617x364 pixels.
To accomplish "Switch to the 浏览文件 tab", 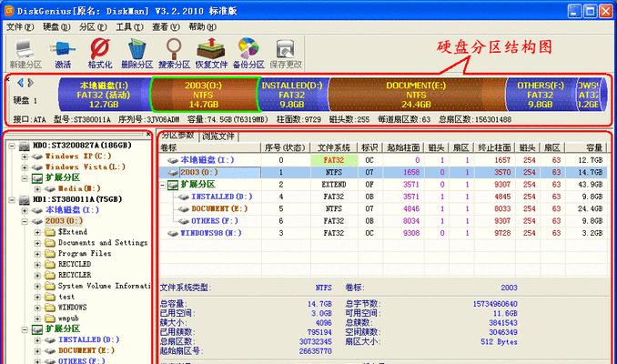I will pos(218,136).
